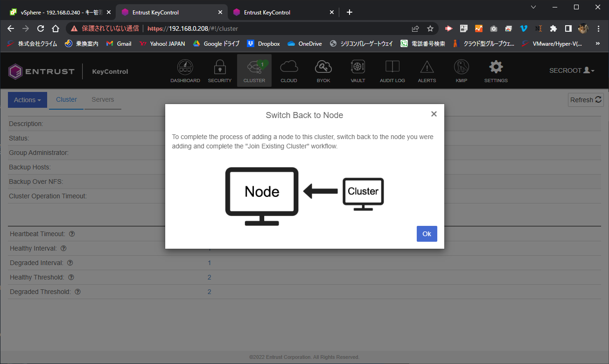The height and width of the screenshot is (364, 609).
Task: Go to the Cloud section
Action: coord(288,71)
